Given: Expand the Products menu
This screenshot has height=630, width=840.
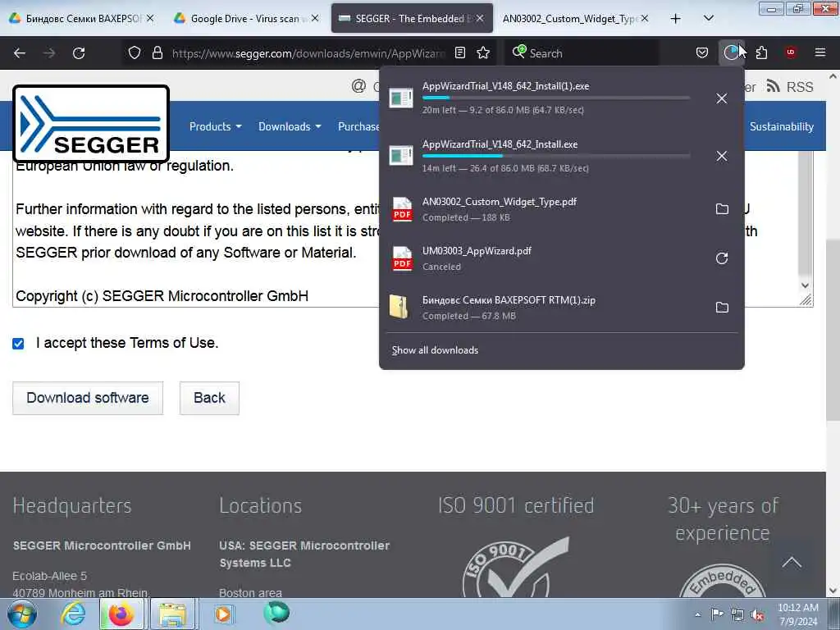Looking at the screenshot, I should tap(216, 126).
